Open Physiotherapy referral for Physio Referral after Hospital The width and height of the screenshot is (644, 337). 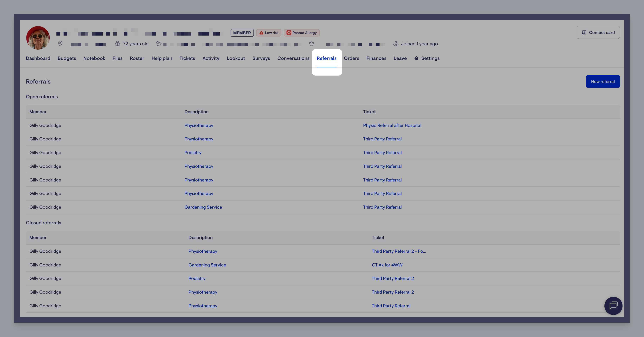pos(199,125)
